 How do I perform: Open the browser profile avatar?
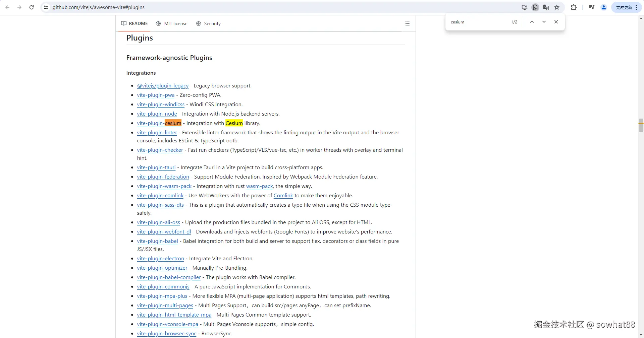[604, 7]
